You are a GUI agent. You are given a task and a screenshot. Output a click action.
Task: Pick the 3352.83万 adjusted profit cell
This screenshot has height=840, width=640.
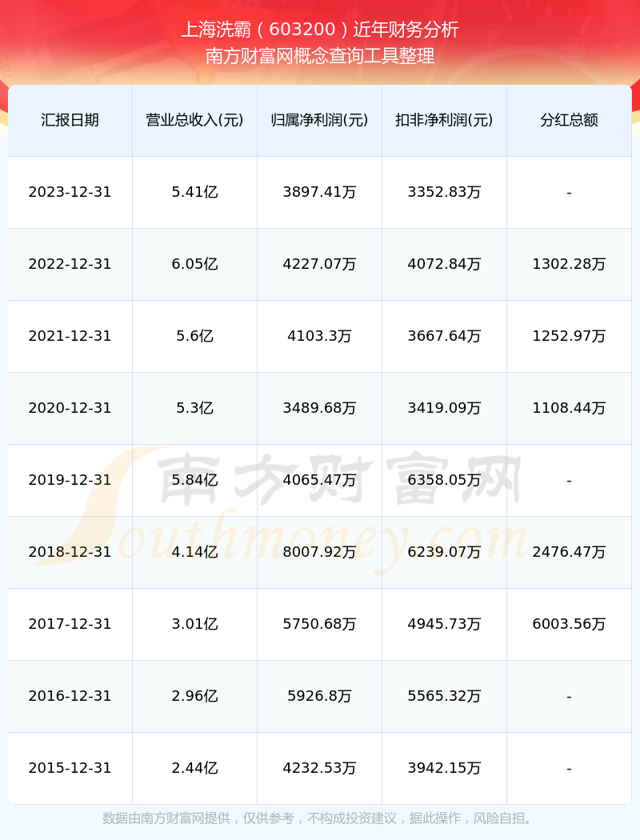(x=445, y=192)
